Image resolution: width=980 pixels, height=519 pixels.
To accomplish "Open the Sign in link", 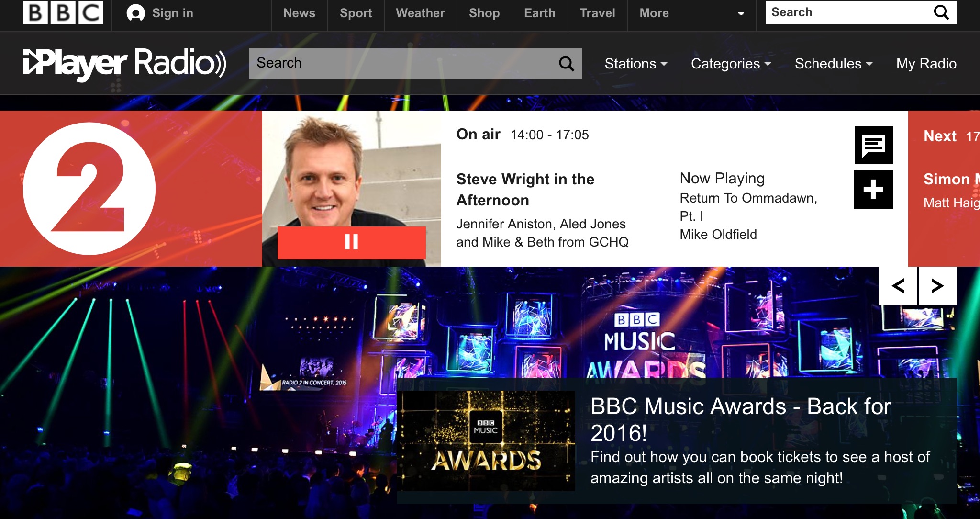I will [x=172, y=13].
